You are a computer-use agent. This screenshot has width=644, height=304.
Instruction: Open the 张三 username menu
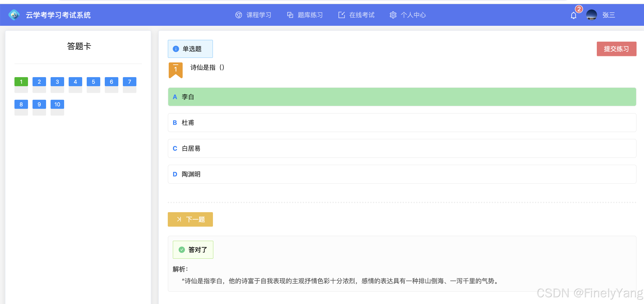[608, 15]
